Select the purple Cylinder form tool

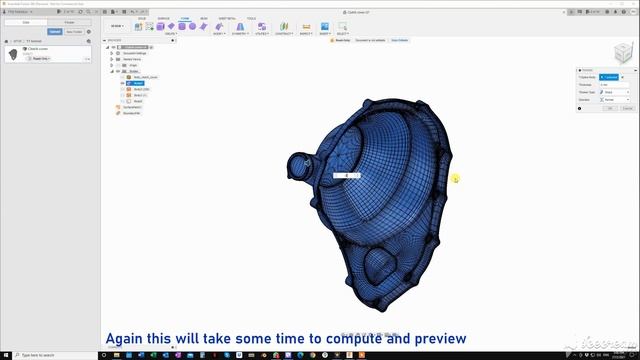182,27
